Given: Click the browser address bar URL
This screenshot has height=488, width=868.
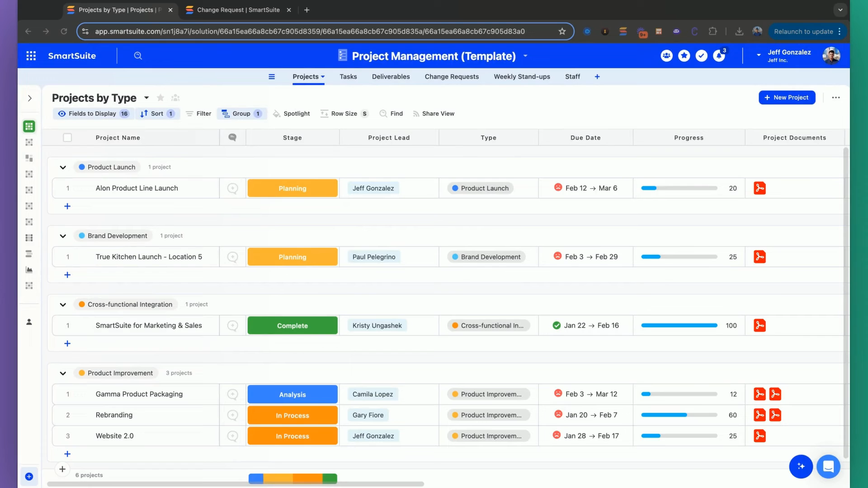Looking at the screenshot, I should [x=310, y=32].
